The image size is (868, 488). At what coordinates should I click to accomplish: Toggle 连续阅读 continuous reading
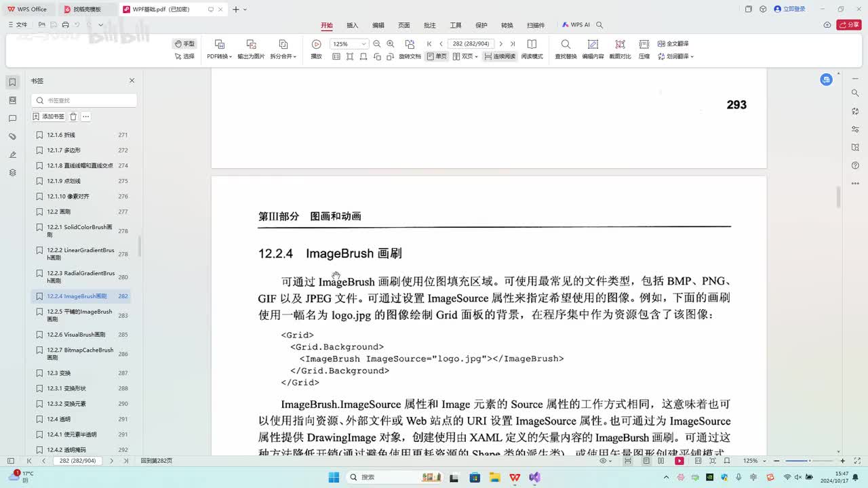pyautogui.click(x=500, y=56)
